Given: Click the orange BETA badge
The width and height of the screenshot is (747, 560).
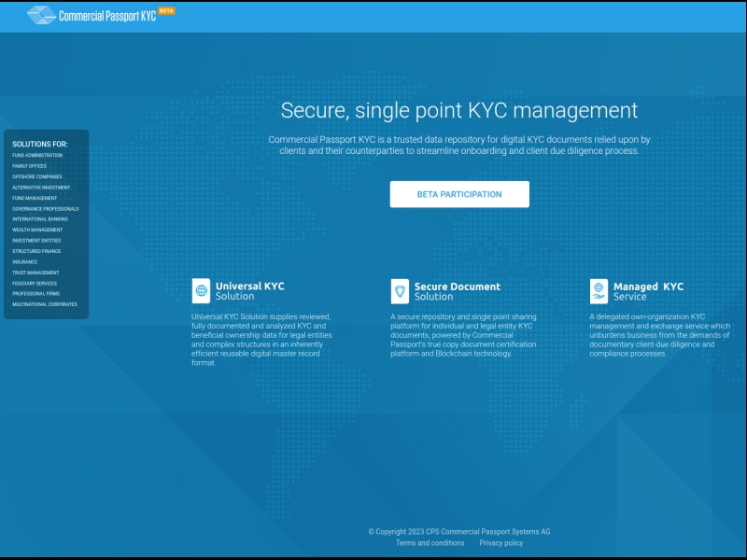Looking at the screenshot, I should (166, 11).
